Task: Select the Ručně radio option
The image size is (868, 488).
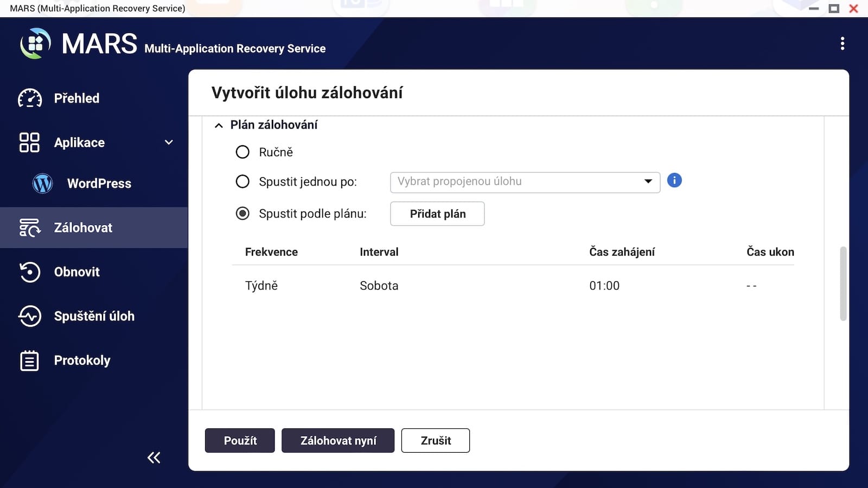Action: coord(242,152)
